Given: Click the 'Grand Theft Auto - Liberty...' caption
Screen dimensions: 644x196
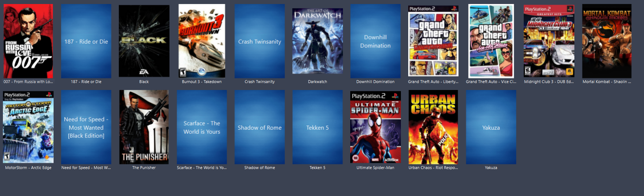Looking at the screenshot, I should [433, 82].
